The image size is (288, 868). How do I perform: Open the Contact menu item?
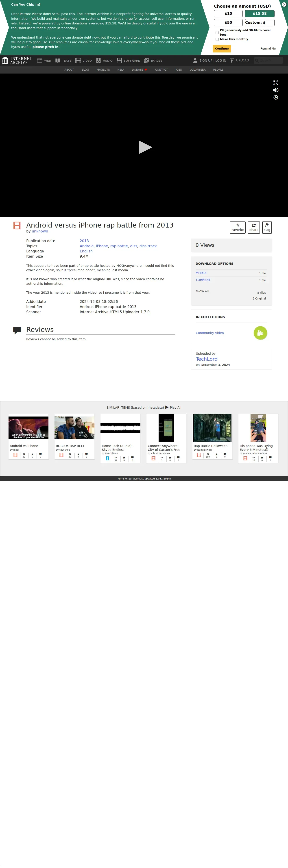[161, 70]
